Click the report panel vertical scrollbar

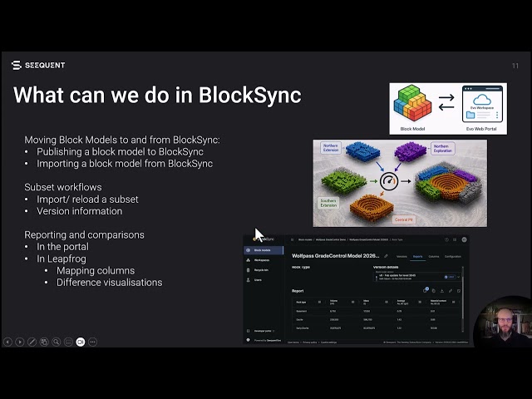coord(462,298)
